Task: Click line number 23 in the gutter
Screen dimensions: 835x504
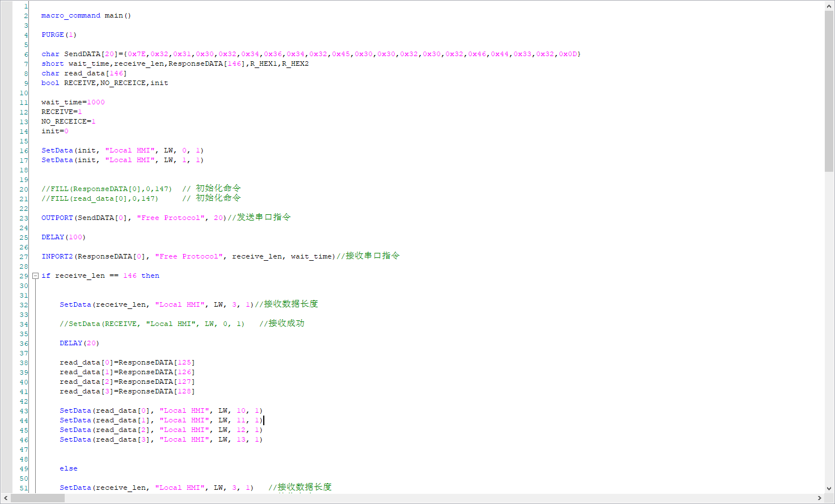Action: click(x=23, y=218)
